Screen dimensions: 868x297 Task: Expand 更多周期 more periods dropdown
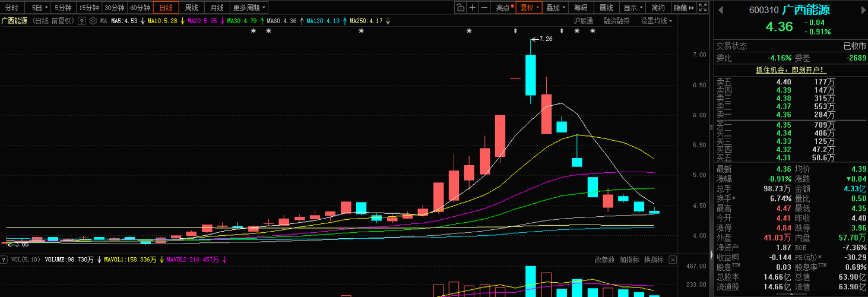pyautogui.click(x=249, y=8)
